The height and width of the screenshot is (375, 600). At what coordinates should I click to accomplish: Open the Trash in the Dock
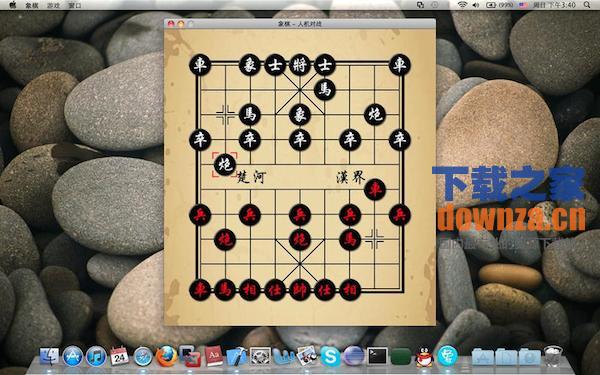[x=553, y=356]
